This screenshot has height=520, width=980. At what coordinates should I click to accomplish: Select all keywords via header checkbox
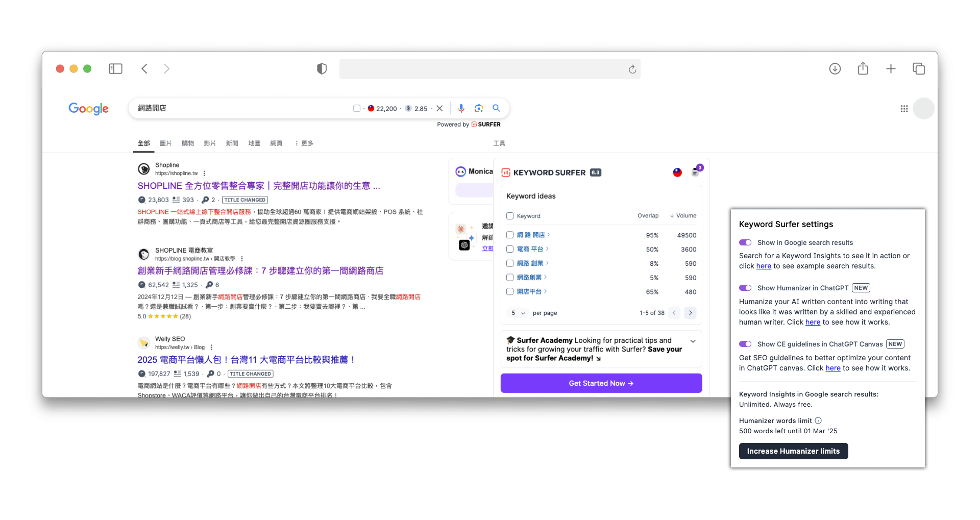coord(510,216)
